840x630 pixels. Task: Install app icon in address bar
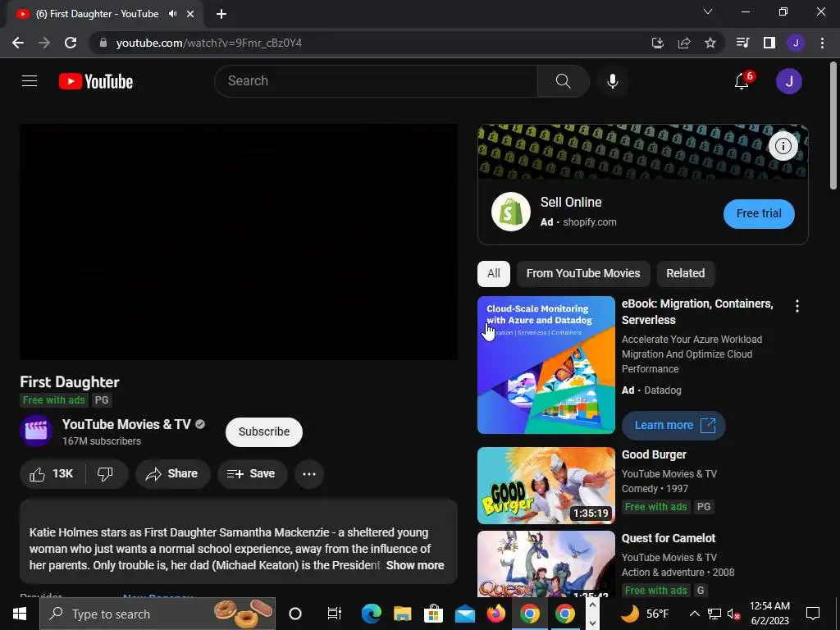(658, 43)
